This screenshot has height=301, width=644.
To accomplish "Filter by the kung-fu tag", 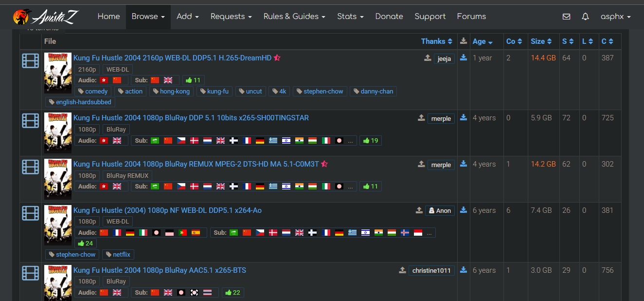I will 215,91.
